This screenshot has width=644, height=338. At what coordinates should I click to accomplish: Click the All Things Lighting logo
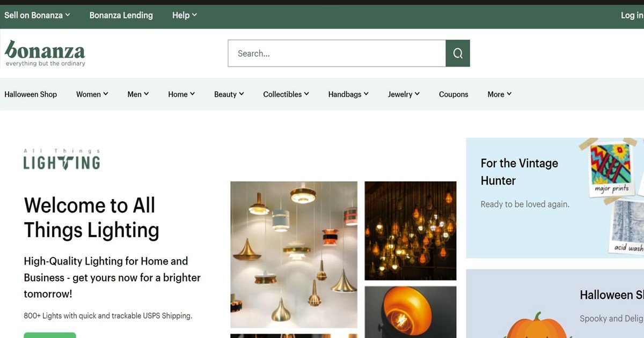[62, 160]
